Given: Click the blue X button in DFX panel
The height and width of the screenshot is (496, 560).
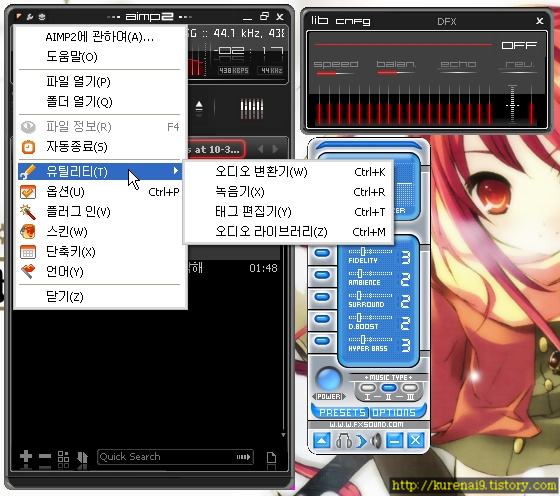Looking at the screenshot, I should [415, 441].
